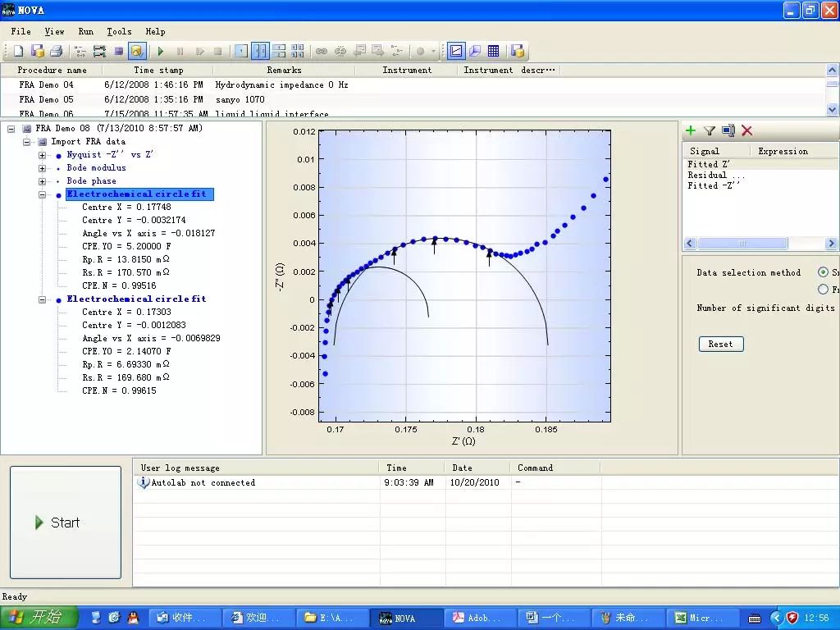Click procedure list scroll down arrow
Screen dimensions: 840x630
point(832,109)
